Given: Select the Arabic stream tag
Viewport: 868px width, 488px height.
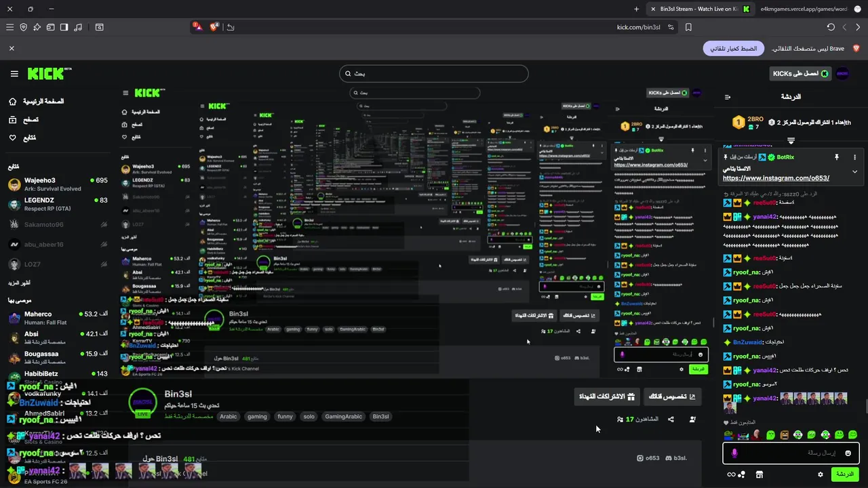Looking at the screenshot, I should pos(229,416).
